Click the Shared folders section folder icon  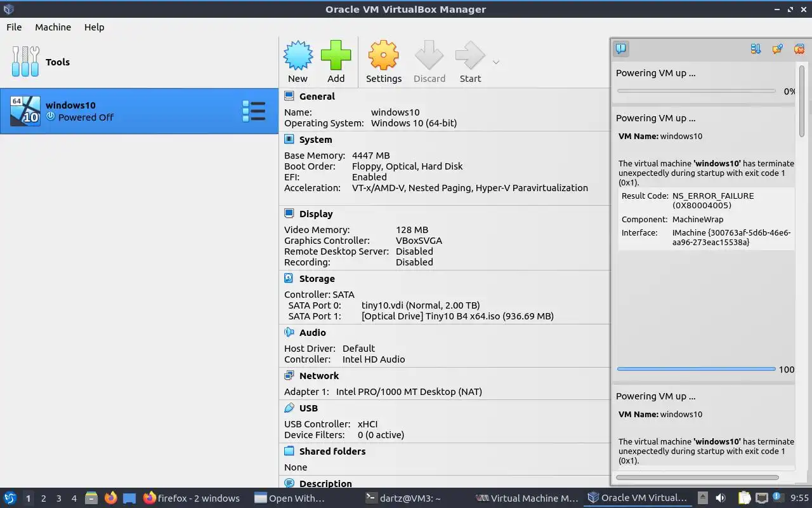[x=289, y=451]
